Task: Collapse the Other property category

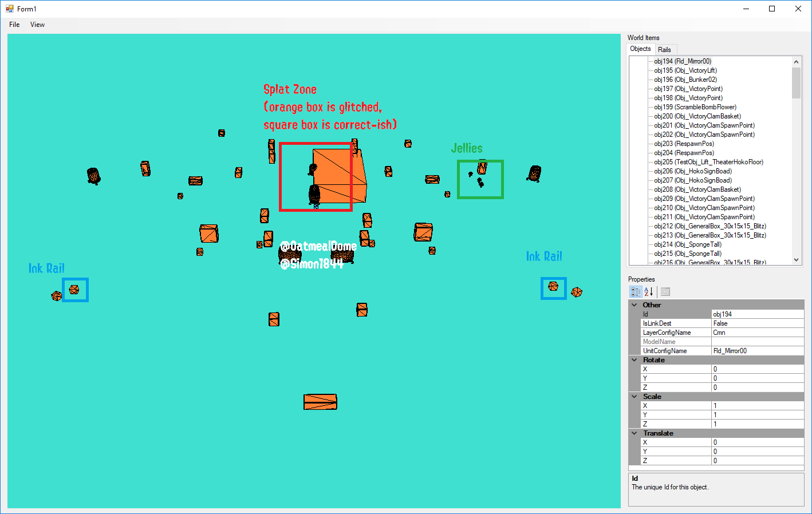Action: (x=634, y=305)
